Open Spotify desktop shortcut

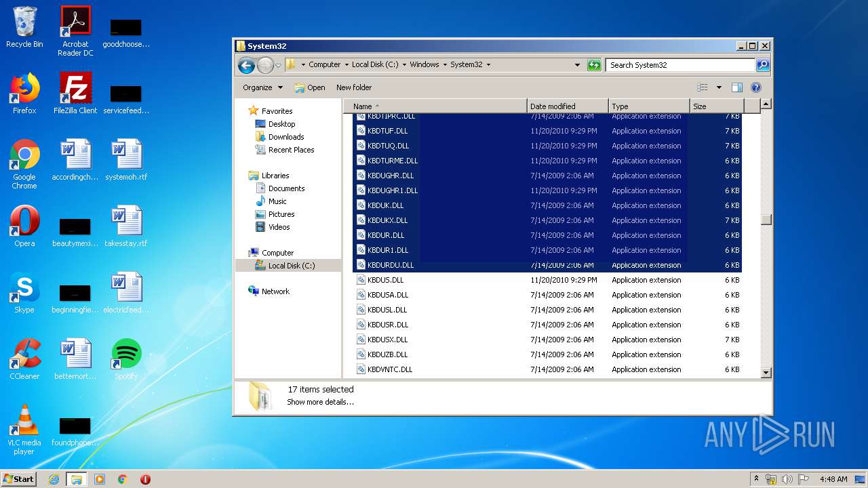click(126, 359)
